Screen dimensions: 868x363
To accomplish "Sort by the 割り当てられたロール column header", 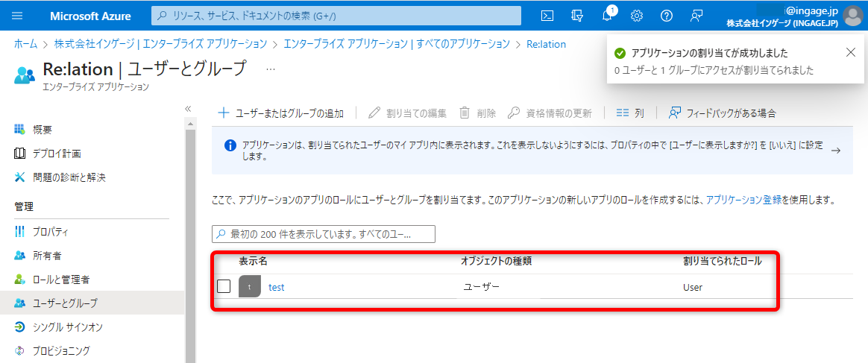I will pos(723,261).
